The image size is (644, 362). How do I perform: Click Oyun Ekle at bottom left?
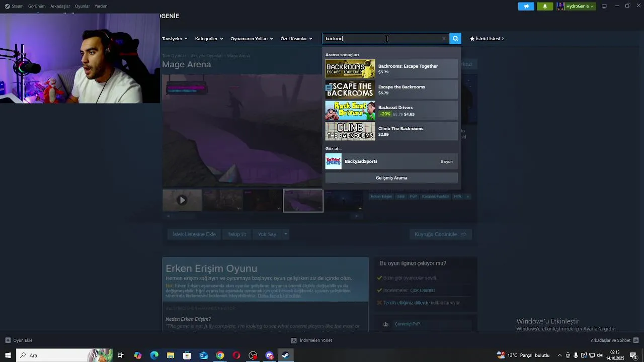click(x=19, y=340)
